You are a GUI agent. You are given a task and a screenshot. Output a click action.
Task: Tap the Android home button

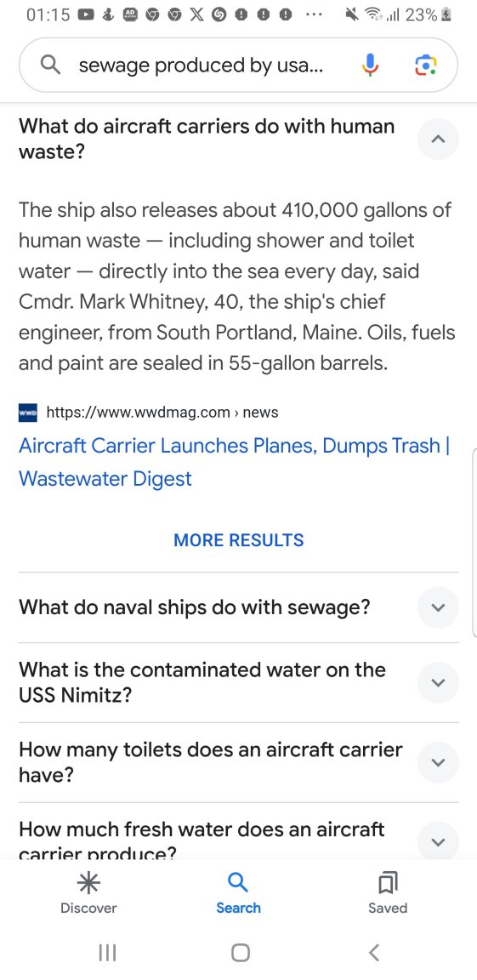(241, 953)
